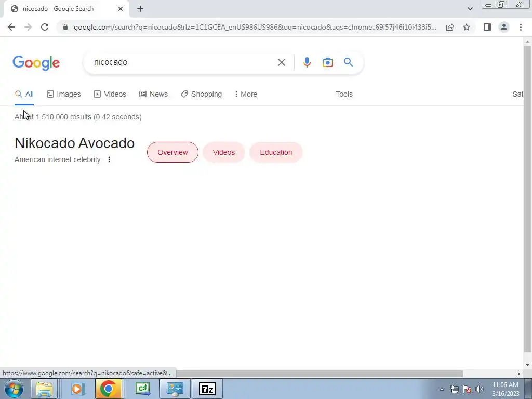Click the vertical scrollbar thumb
This screenshot has width=532, height=399.
527,198
